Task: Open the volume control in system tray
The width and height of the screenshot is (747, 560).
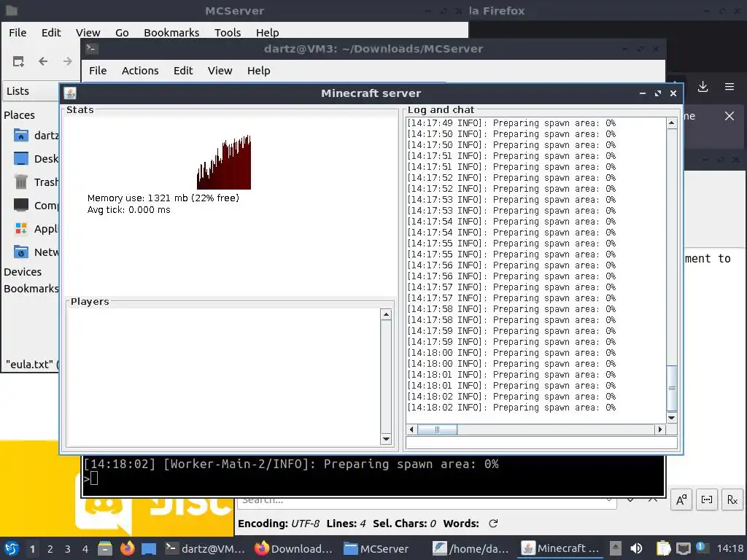Action: 636,548
